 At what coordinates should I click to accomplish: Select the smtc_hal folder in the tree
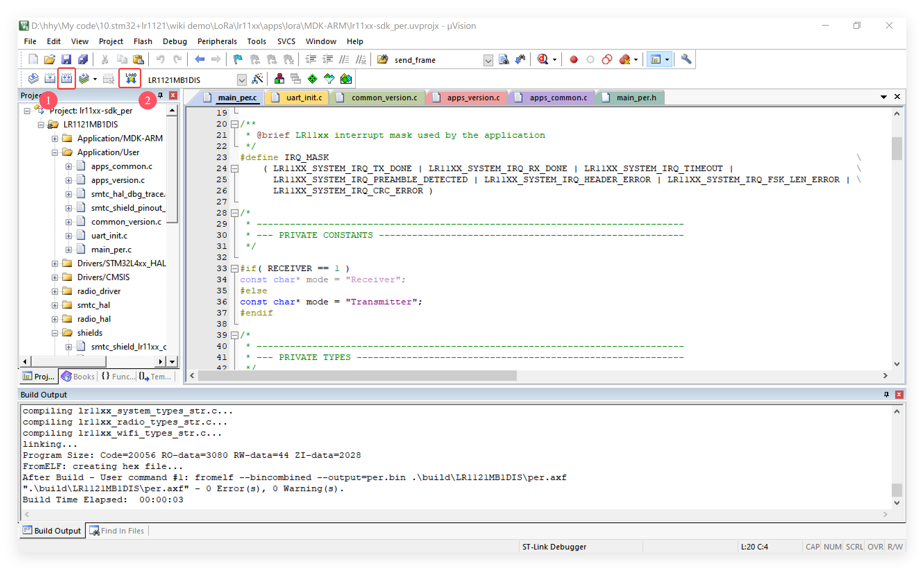click(93, 305)
